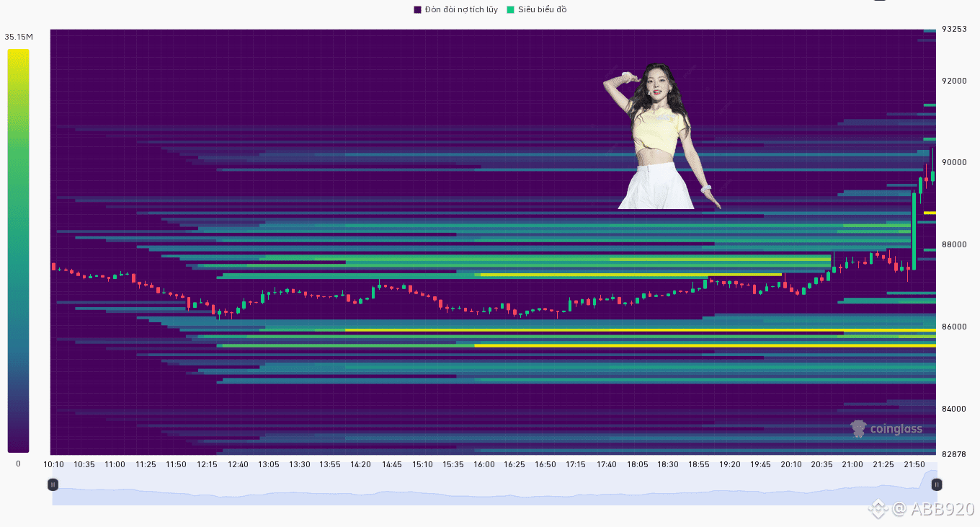Viewport: 980px width, 527px height.
Task: Click the short yellow band right of the tall candle
Action: pos(930,213)
